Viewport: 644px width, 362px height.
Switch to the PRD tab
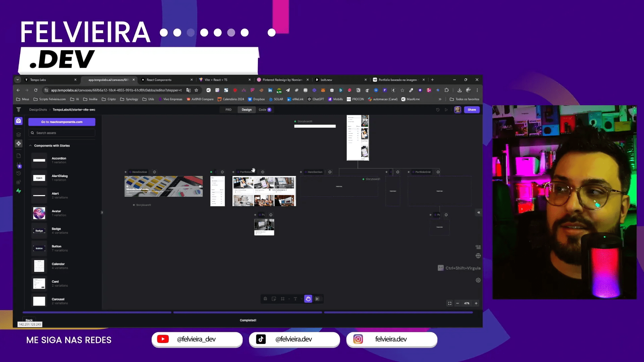(228, 110)
